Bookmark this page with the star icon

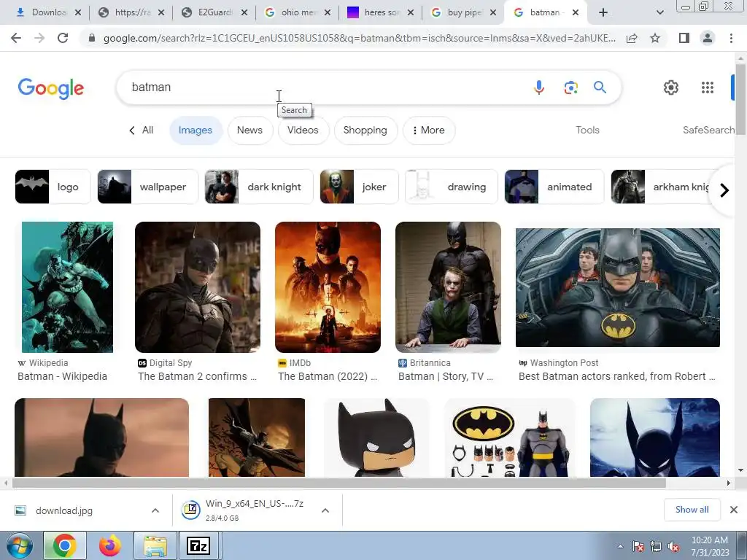click(655, 38)
